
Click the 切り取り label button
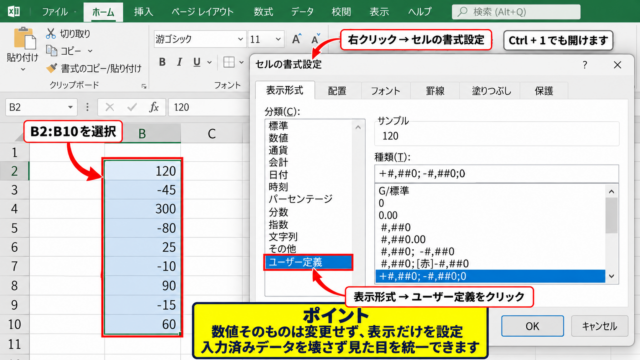[x=75, y=34]
